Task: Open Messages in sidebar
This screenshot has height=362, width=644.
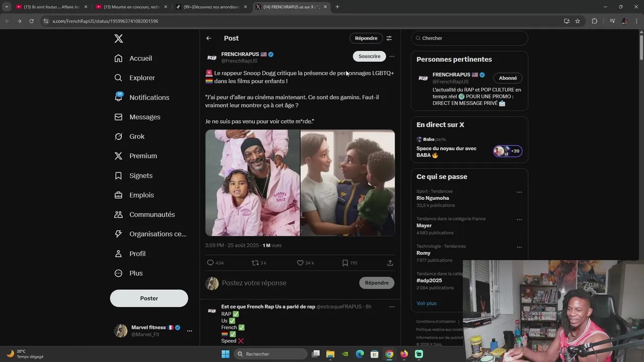Action: tap(137, 117)
